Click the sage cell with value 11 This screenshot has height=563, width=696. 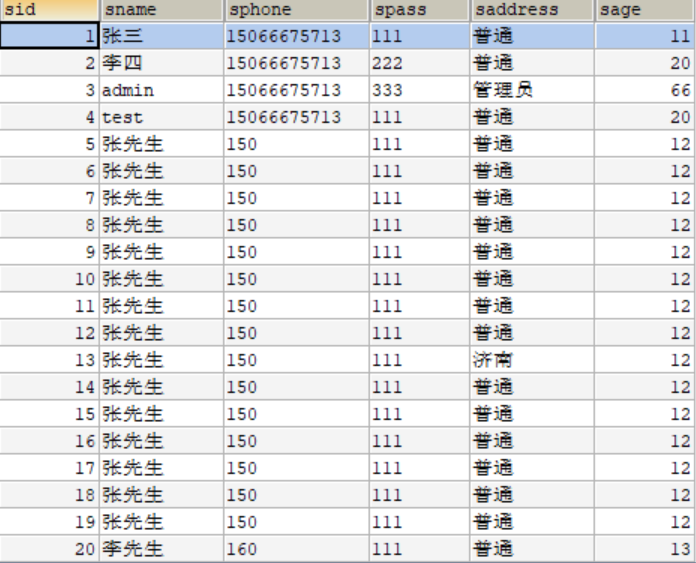click(645, 36)
